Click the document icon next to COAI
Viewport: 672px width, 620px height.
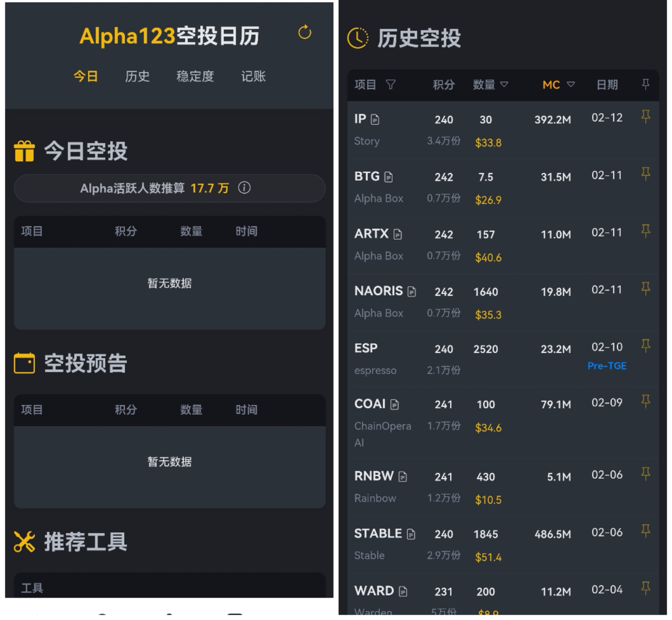click(395, 405)
